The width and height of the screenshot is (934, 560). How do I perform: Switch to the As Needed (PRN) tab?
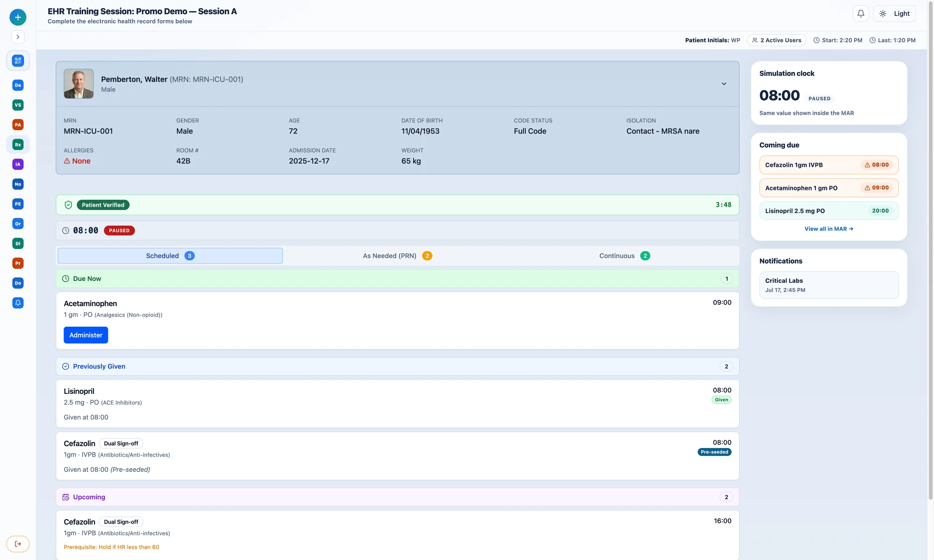[x=397, y=256]
